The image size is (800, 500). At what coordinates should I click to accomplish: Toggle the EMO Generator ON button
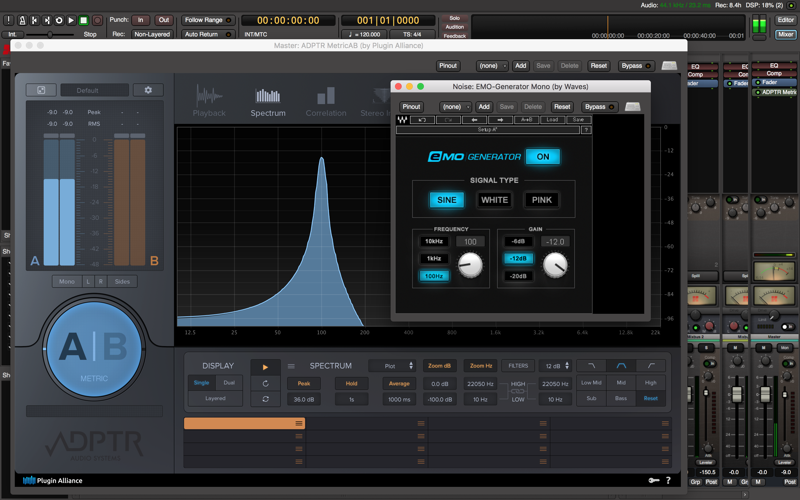(543, 157)
